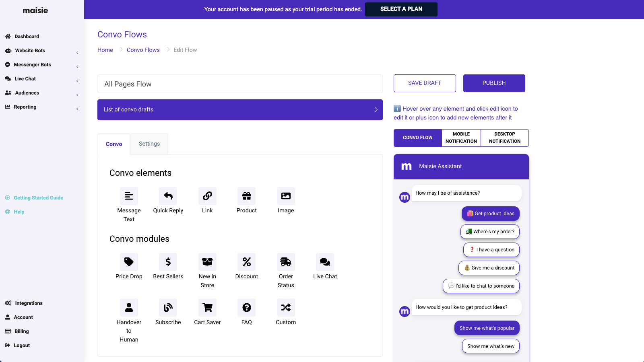Publish the All Pages Flow
The image size is (644, 362).
[x=494, y=83]
